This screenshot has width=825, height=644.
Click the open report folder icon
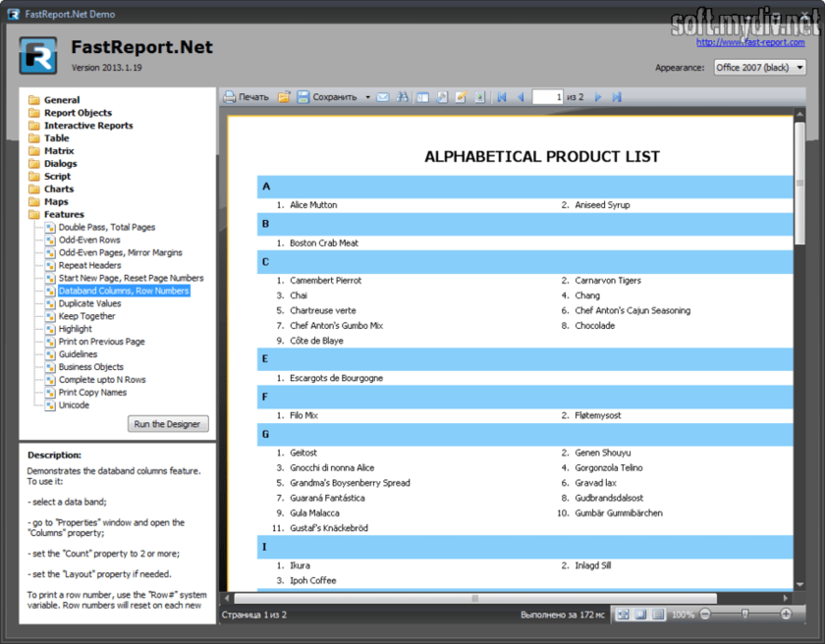[x=284, y=97]
